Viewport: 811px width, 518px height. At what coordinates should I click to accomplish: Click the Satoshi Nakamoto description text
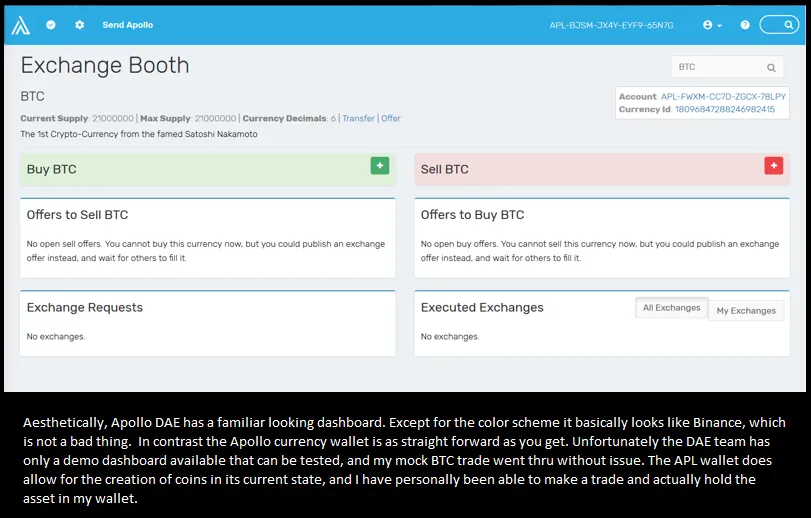tap(139, 134)
